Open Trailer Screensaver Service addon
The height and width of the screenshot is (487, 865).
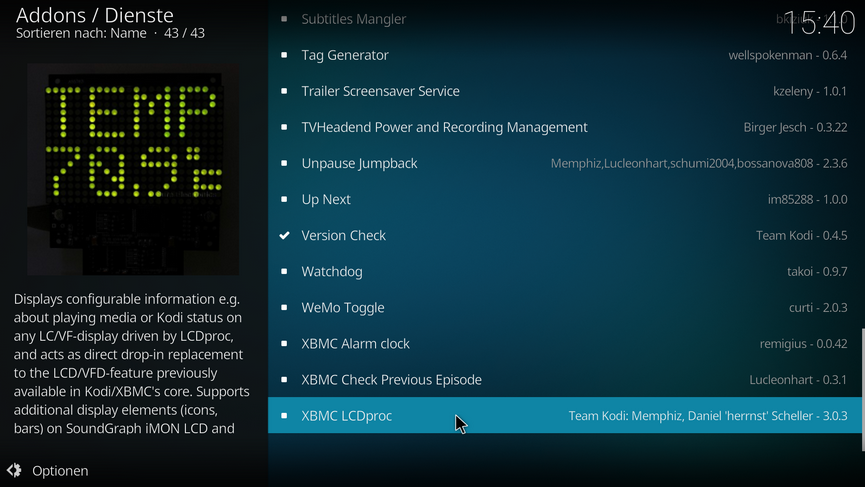pyautogui.click(x=565, y=91)
